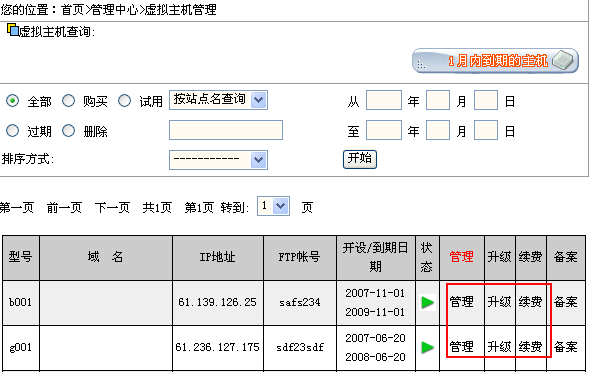Click the 虚拟主机管理 breadcrumb

tap(181, 9)
